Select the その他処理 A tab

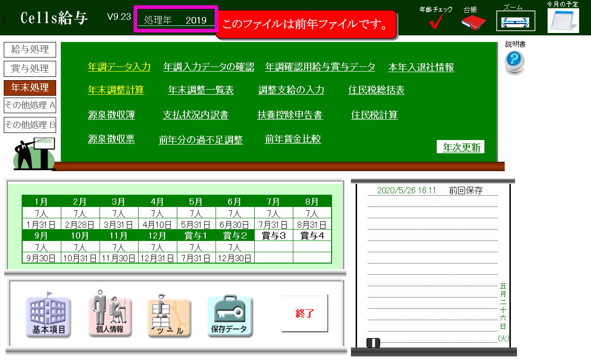[x=30, y=105]
